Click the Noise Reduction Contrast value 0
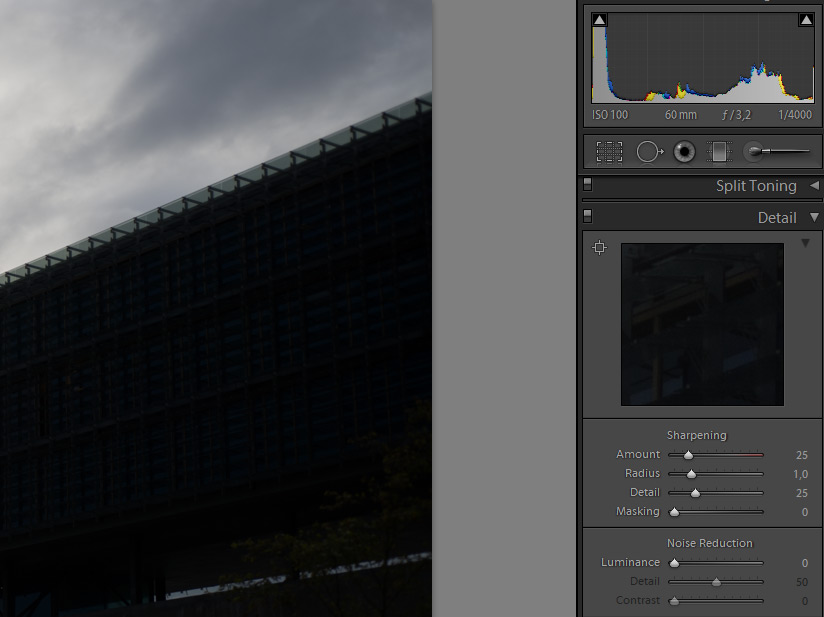This screenshot has width=824, height=617. pos(805,601)
